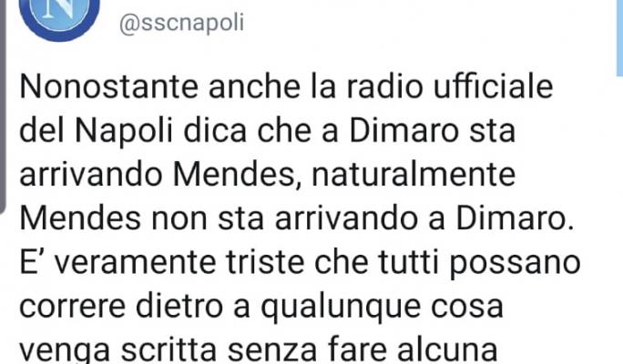Image resolution: width=623 pixels, height=364 pixels.
Task: Click 'correre dietro' in the tweet text
Action: tap(121, 307)
